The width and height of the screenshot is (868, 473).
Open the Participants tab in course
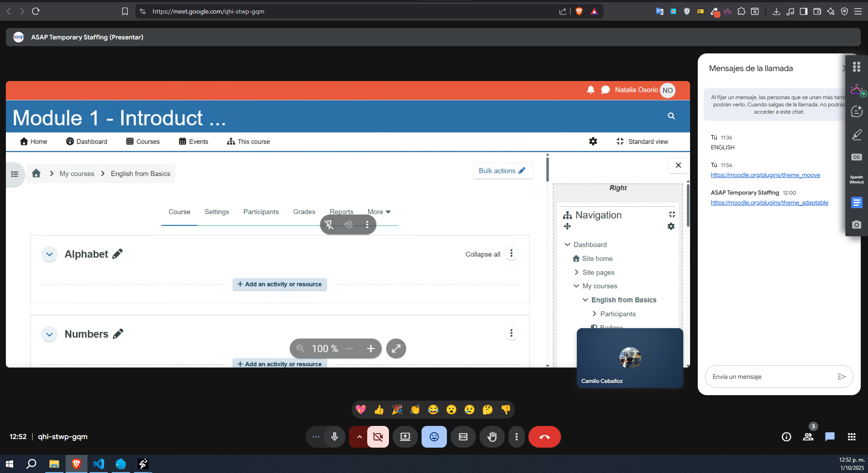pos(261,212)
